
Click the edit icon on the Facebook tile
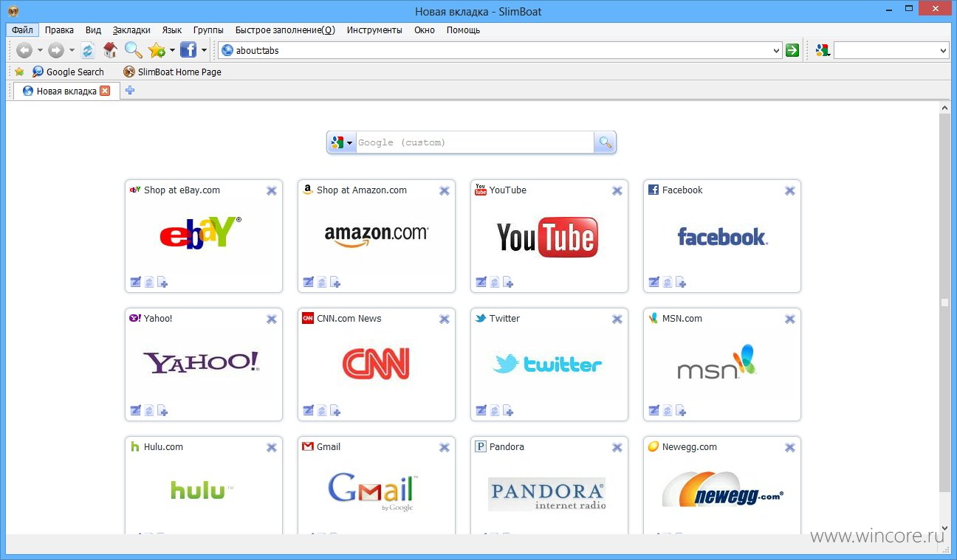click(x=654, y=282)
